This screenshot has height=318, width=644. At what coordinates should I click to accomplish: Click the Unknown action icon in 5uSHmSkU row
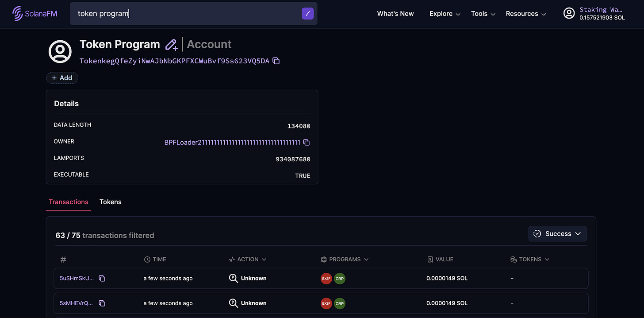[234, 279]
